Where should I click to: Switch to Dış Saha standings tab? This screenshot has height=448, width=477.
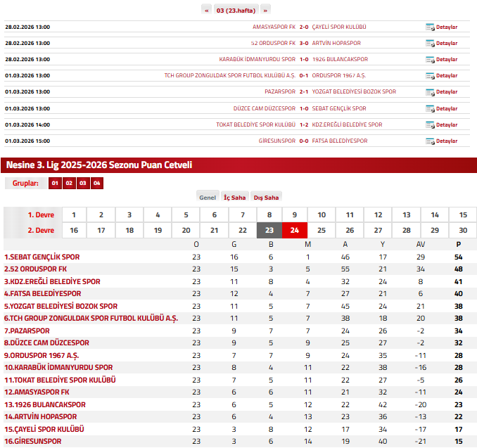tap(266, 197)
